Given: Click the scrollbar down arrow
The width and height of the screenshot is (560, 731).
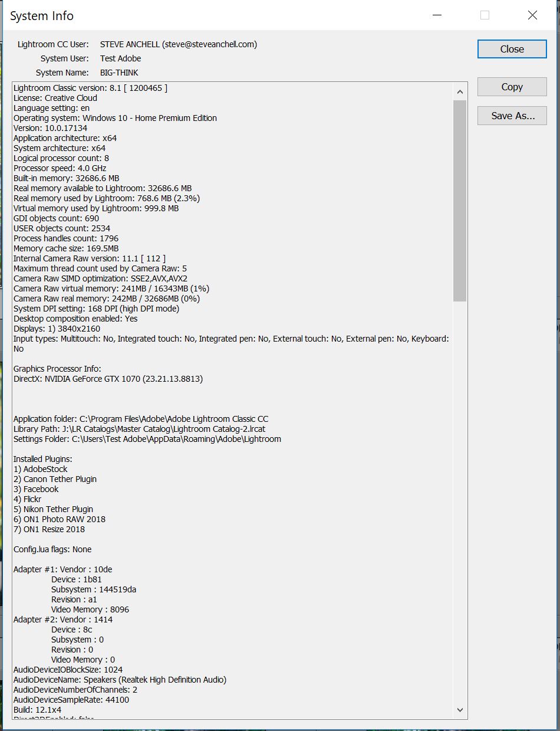Looking at the screenshot, I should tap(460, 710).
